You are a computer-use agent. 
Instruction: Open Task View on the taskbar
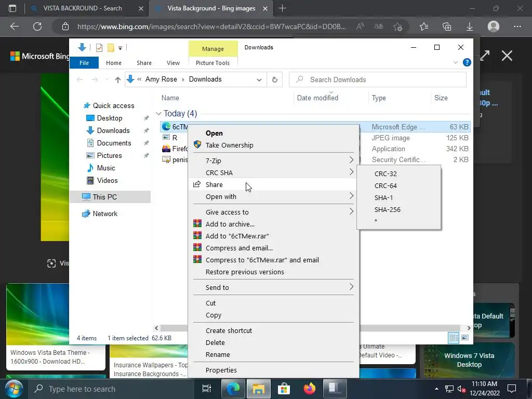206,389
